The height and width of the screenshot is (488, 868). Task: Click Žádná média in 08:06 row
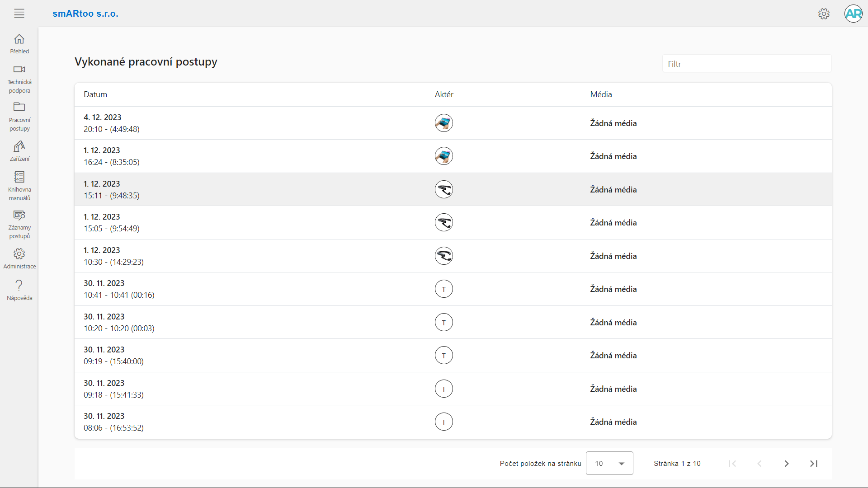613,422
